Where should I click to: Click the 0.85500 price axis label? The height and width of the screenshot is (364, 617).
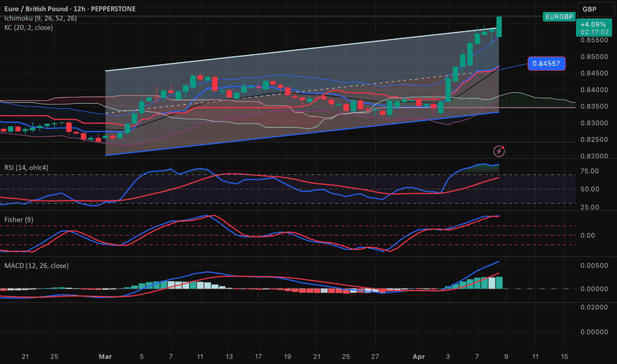click(x=594, y=40)
